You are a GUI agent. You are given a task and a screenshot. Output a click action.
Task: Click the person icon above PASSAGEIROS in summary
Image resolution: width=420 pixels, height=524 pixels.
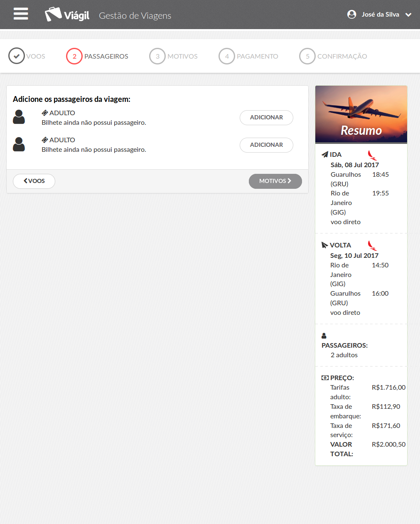[x=324, y=336]
